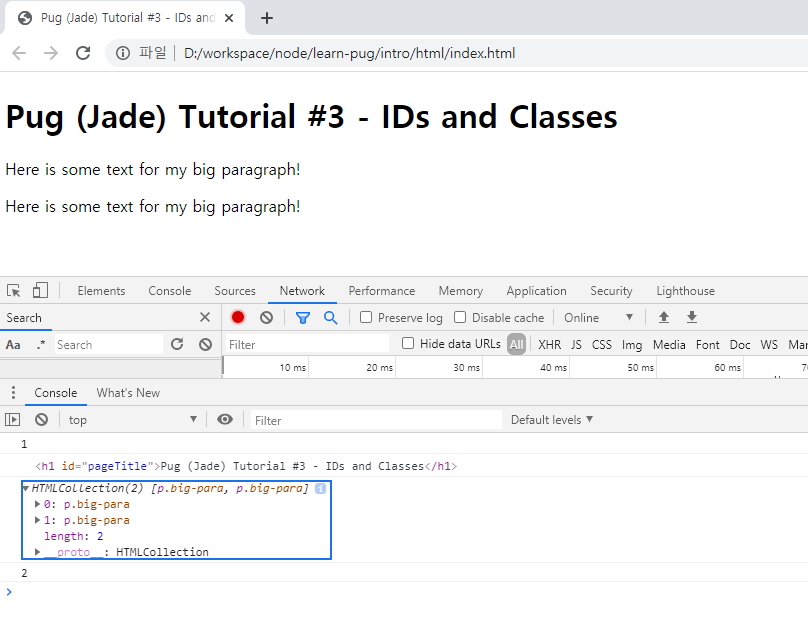The height and width of the screenshot is (621, 808).
Task: Focus the Network Filter text box
Action: pos(307,344)
